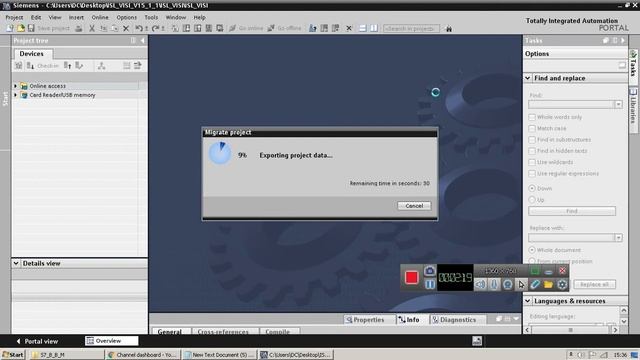Image resolution: width=640 pixels, height=360 pixels.
Task: Click the Undo arrow icon
Action: tap(139, 29)
